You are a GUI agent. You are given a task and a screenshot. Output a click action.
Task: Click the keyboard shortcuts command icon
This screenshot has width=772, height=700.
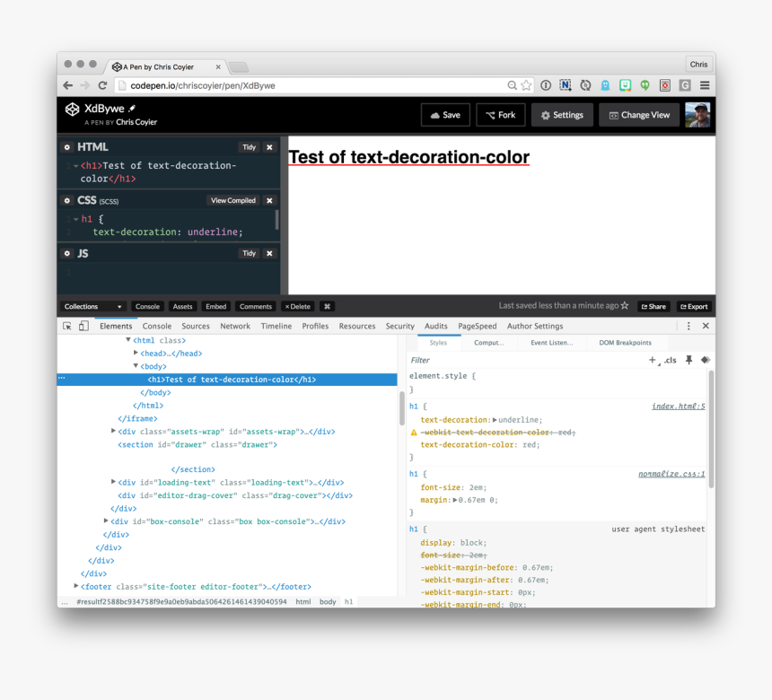pyautogui.click(x=327, y=306)
